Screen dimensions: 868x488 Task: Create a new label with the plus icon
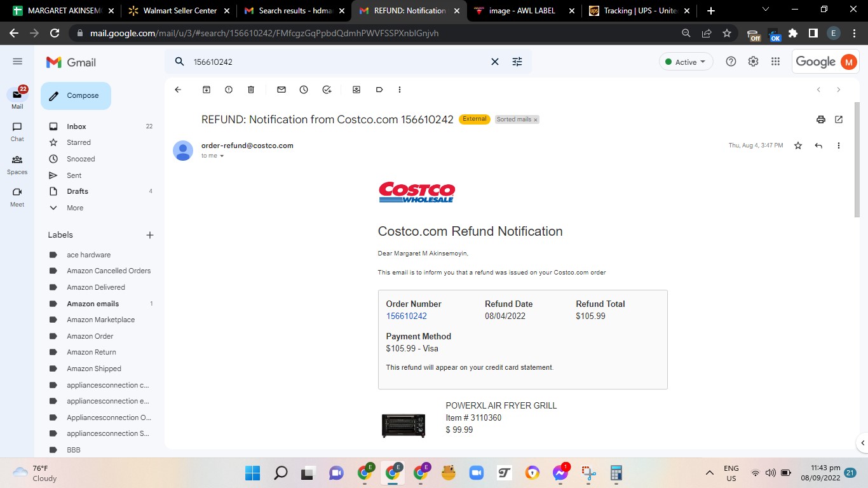[150, 235]
